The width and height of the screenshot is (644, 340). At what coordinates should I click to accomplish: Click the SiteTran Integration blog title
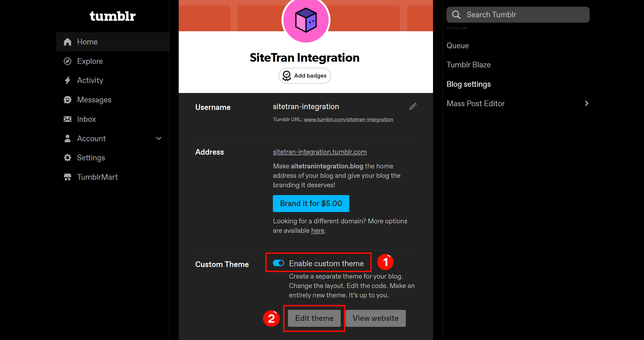pyautogui.click(x=305, y=58)
